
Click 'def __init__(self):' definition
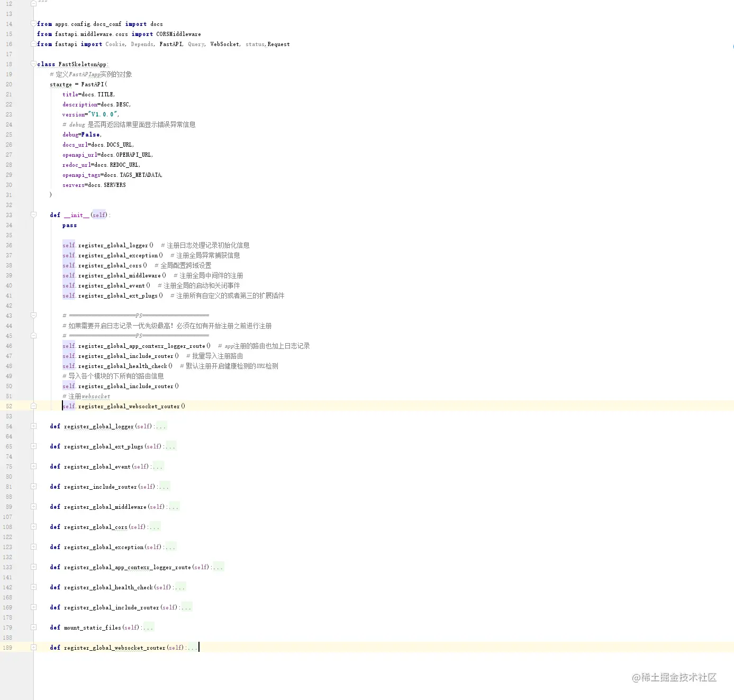[80, 215]
